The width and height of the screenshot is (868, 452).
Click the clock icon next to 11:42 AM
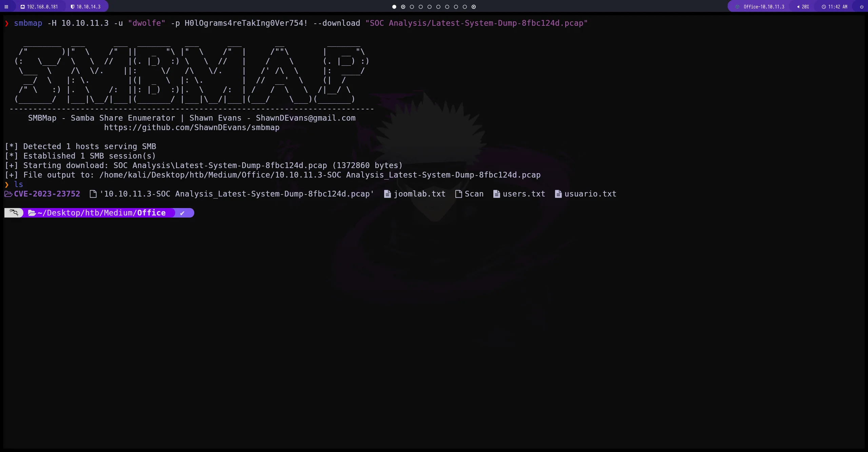pyautogui.click(x=823, y=6)
